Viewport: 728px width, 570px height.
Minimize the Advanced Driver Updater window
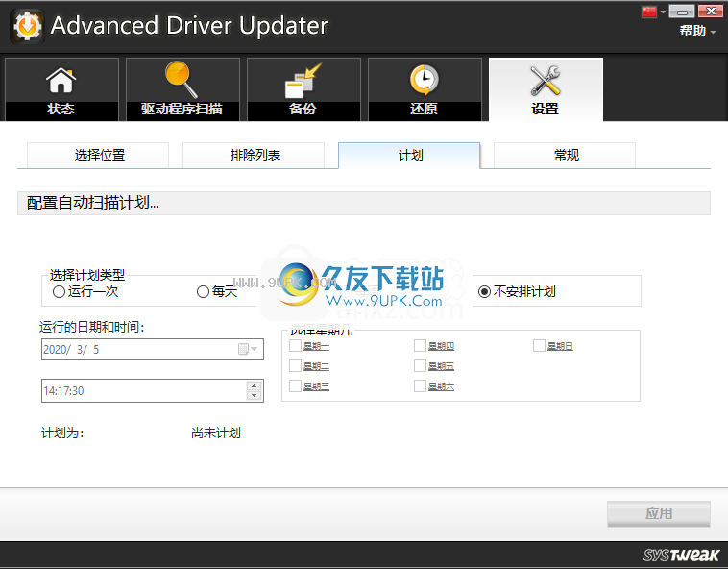[682, 12]
